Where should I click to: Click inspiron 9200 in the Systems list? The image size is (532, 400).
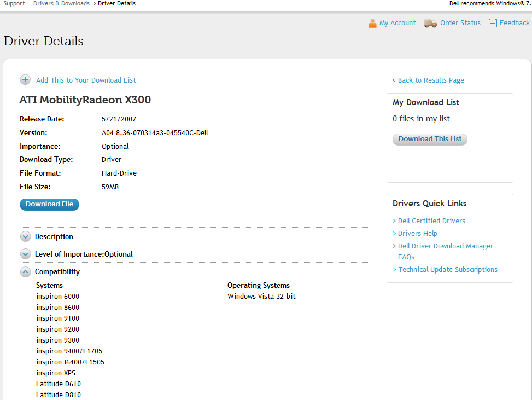pos(57,329)
